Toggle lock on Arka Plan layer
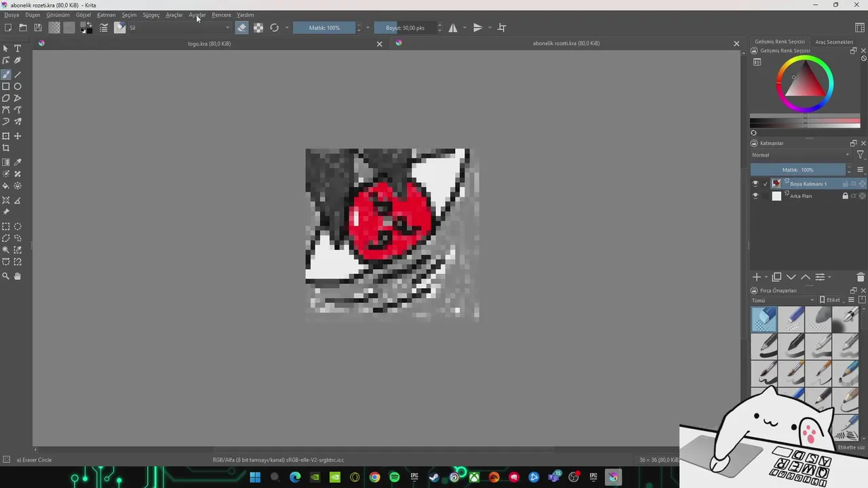This screenshot has width=868, height=488. [x=845, y=196]
